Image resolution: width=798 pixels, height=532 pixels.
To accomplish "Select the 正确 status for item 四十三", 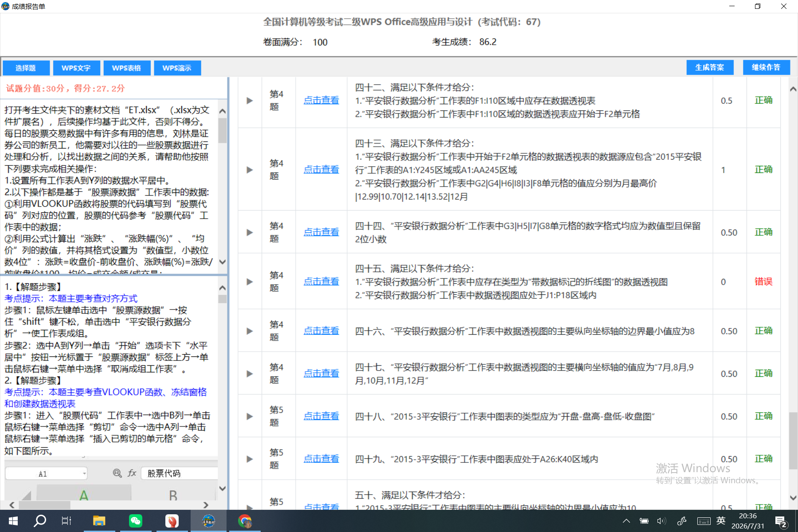I will 763,170.
